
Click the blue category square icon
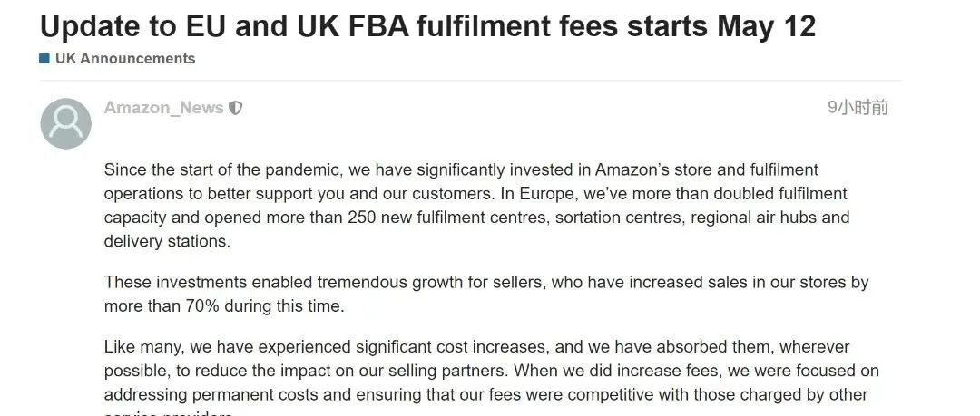pyautogui.click(x=44, y=59)
